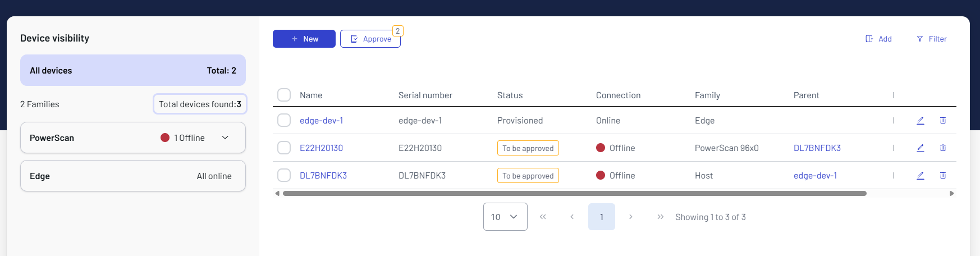Expand the PowerScan family chevron
Viewport: 980px width, 256px height.
point(225,138)
